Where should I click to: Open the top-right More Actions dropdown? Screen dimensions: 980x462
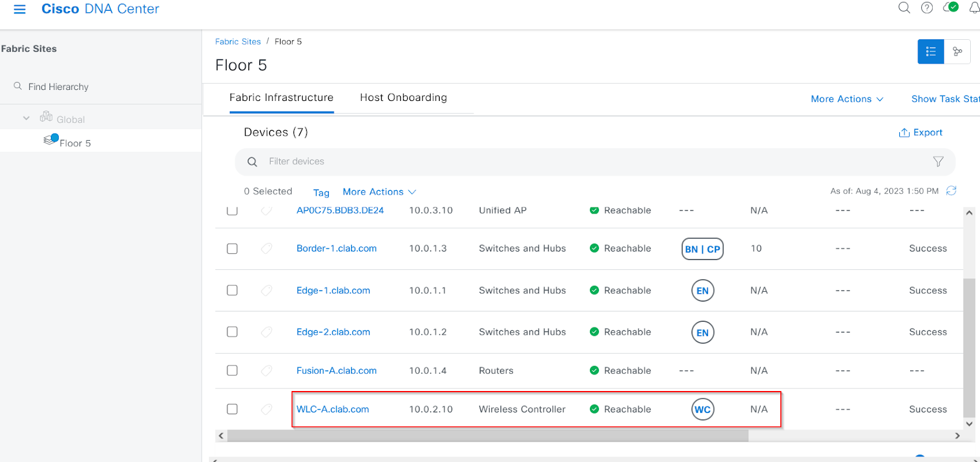point(847,99)
